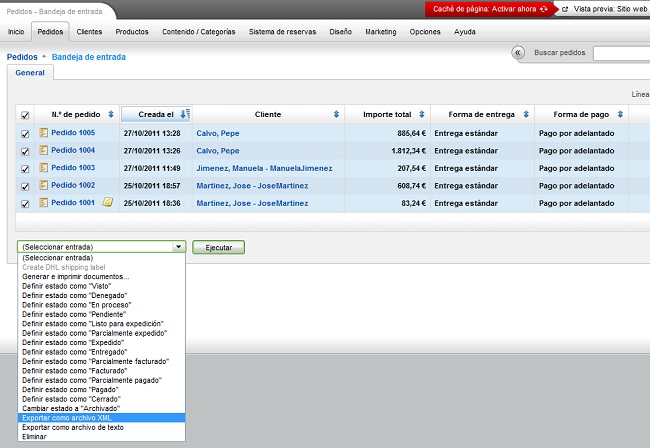The height and width of the screenshot is (448, 650).
Task: Click the document icon beside Pedido 1003
Action: point(44,167)
